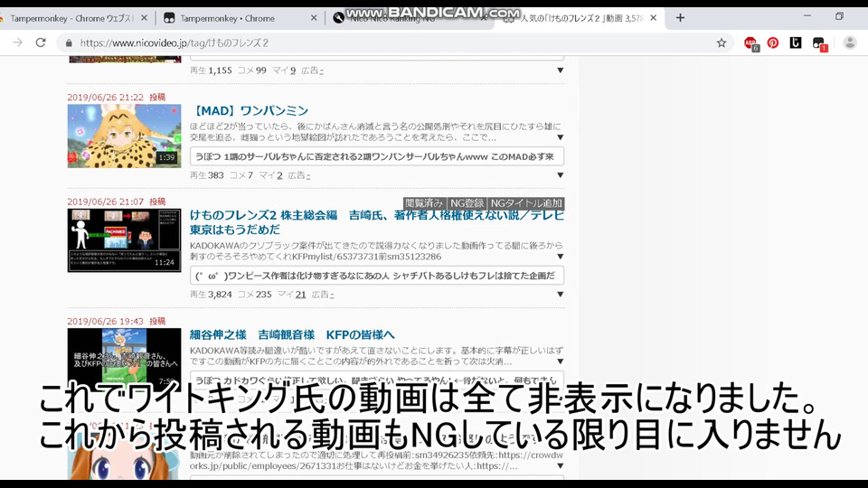Click 広告 link in the 再生 383 row
868x488 pixels.
299,175
